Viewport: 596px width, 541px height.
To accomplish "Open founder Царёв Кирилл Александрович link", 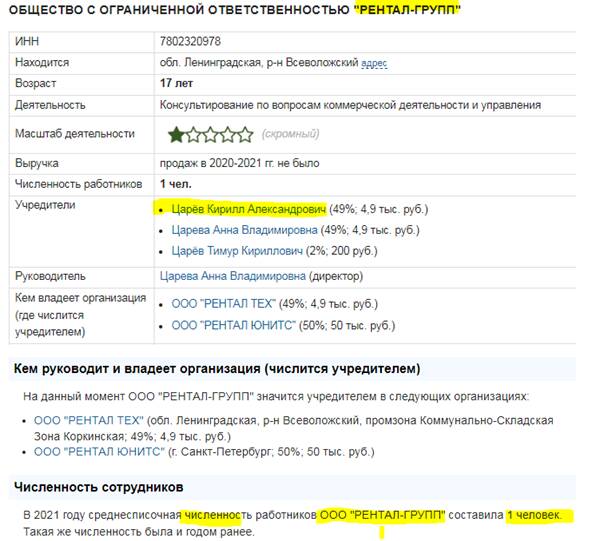I will click(249, 209).
